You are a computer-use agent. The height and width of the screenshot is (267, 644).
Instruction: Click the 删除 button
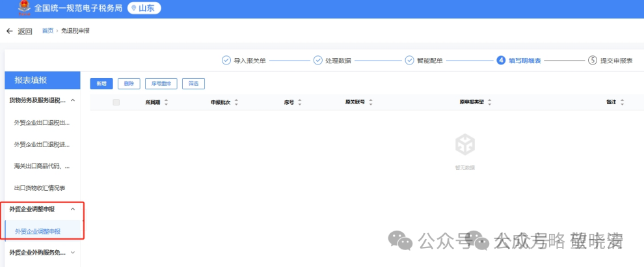coord(129,83)
